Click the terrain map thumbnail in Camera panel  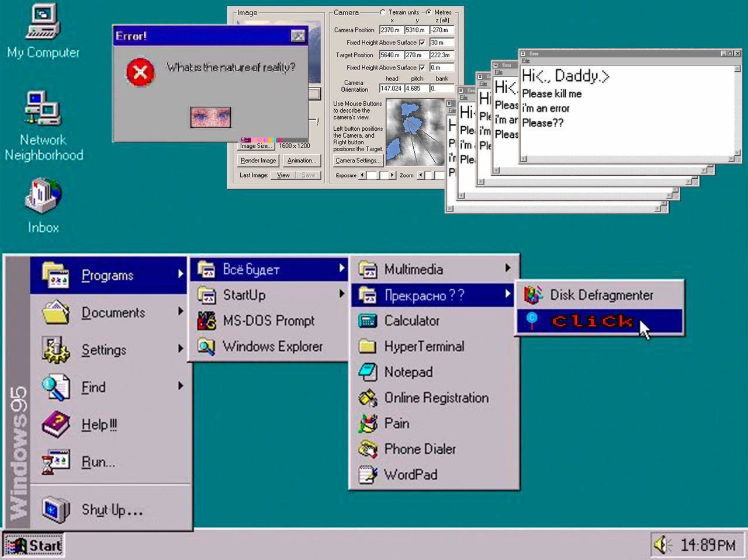414,132
